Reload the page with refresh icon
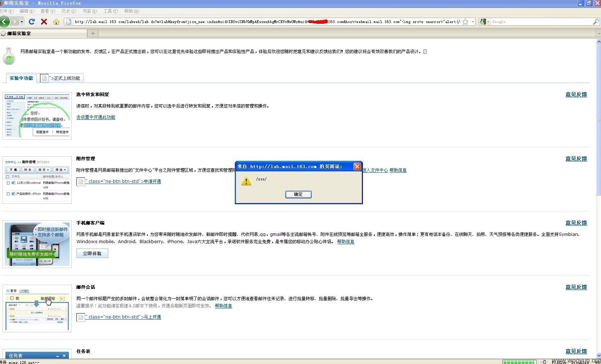Viewport: 601px width, 364px height. click(32, 22)
